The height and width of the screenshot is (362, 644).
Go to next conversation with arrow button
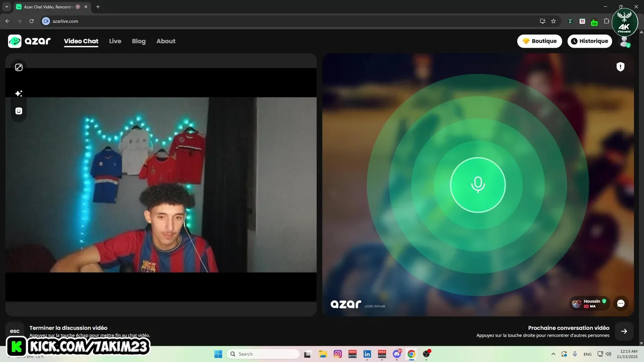pyautogui.click(x=624, y=331)
